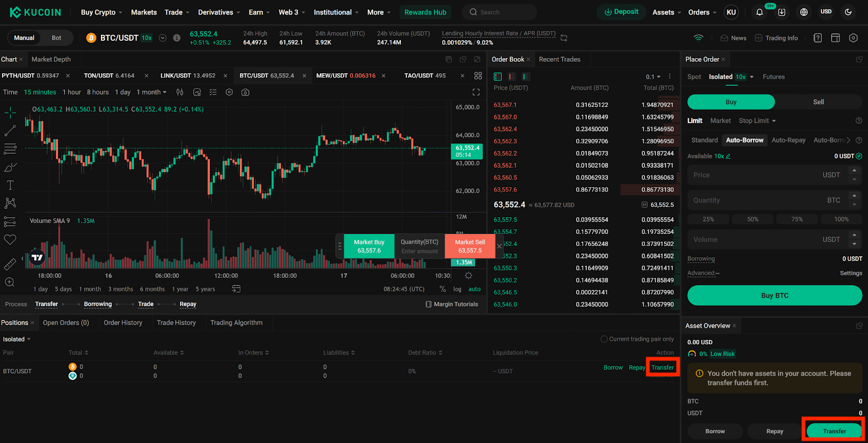The image size is (868, 443).
Task: Select the crosshair cursor tool
Action: (10, 113)
